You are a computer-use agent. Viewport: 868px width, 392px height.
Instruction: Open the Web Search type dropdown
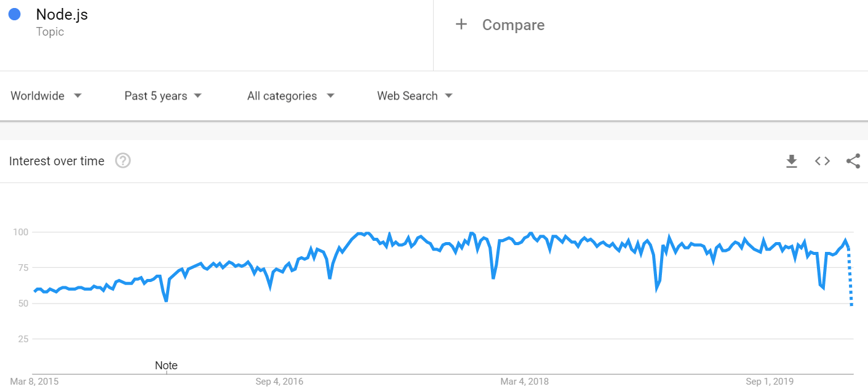tap(407, 96)
